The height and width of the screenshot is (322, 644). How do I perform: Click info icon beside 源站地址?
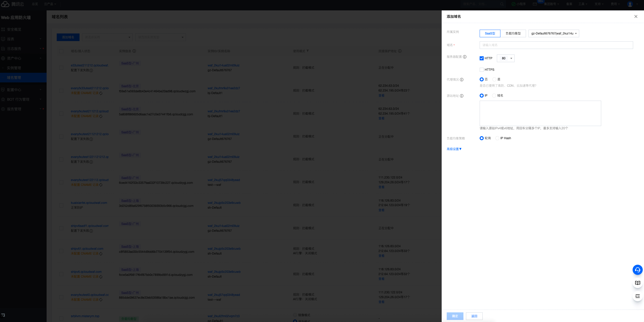pyautogui.click(x=462, y=96)
